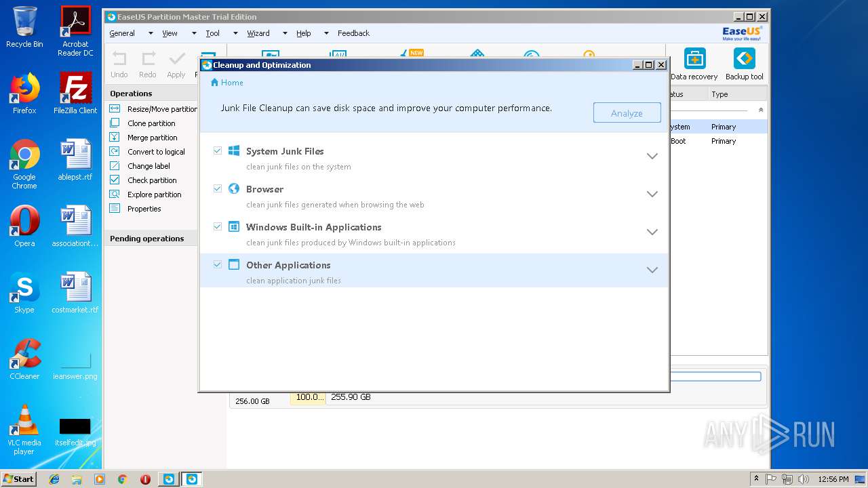Viewport: 868px width, 488px height.
Task: Click the Browser globe icon
Action: tap(234, 188)
